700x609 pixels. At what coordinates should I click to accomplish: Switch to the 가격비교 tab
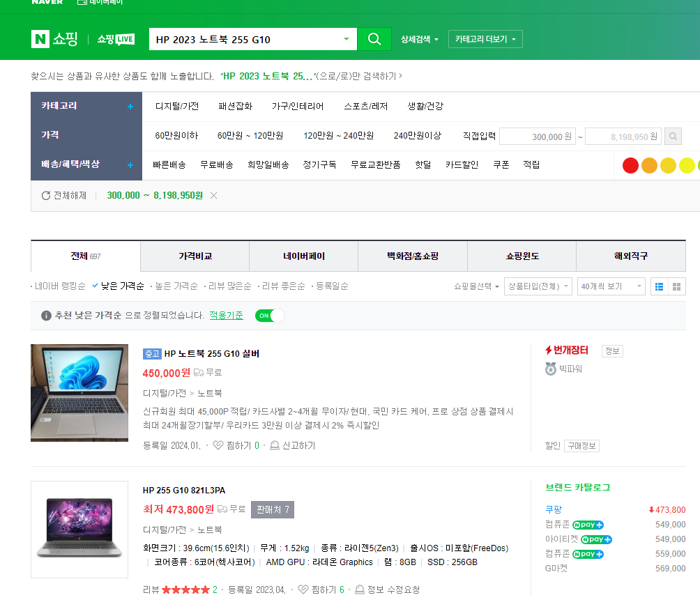[x=194, y=256]
